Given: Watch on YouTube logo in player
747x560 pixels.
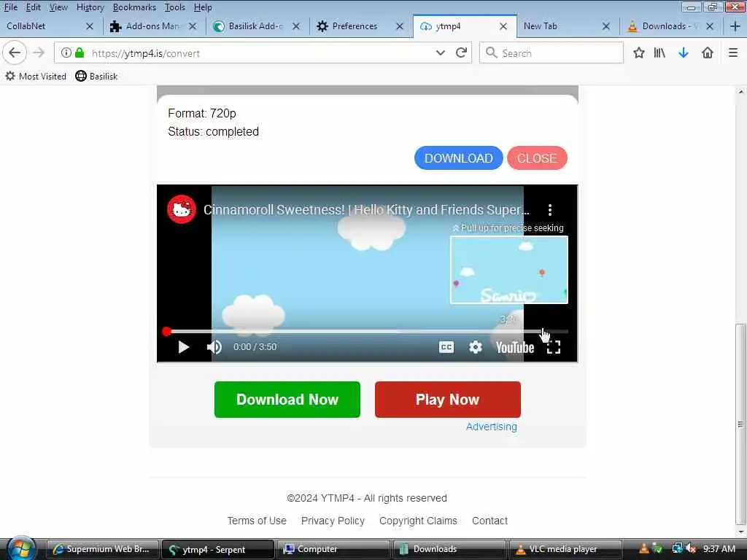Looking at the screenshot, I should [515, 348].
